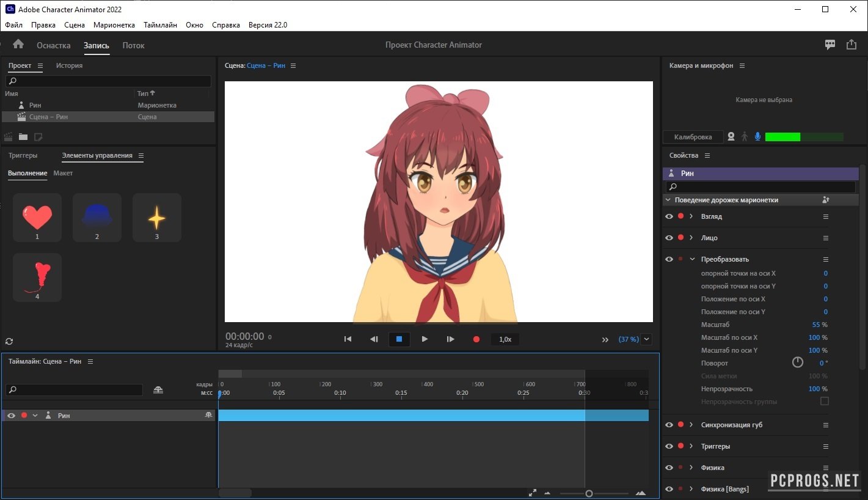Viewport: 868px width, 500px height.
Task: Play the scene
Action: [x=425, y=339]
